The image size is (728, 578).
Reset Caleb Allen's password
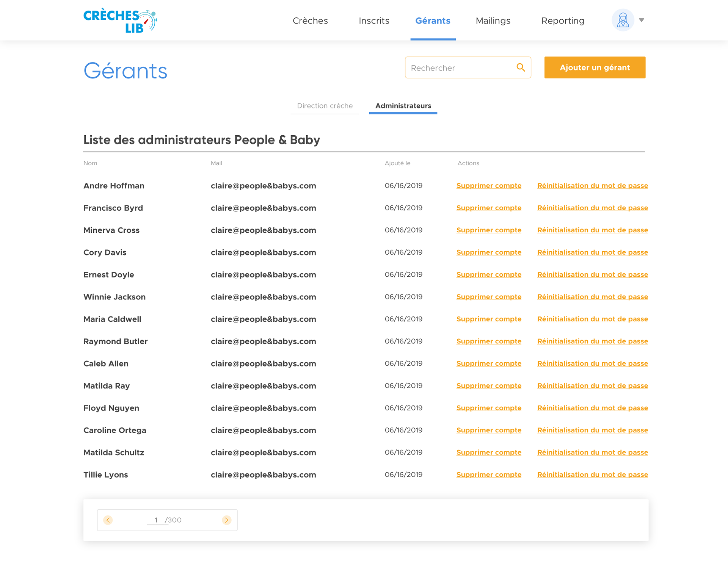coord(593,363)
